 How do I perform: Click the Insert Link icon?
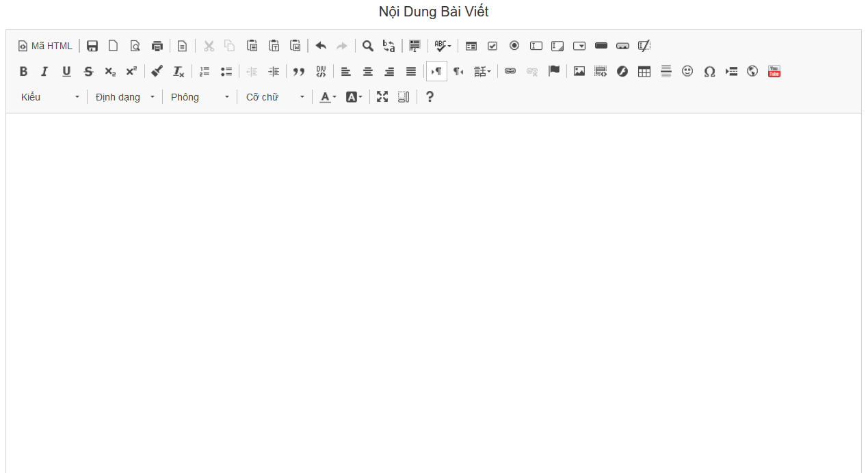tap(510, 71)
